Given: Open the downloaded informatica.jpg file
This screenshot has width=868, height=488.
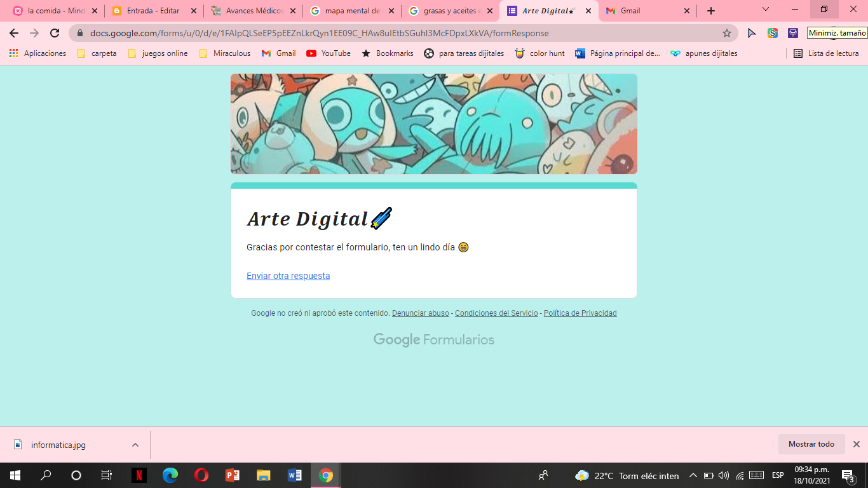Looking at the screenshot, I should 58,445.
